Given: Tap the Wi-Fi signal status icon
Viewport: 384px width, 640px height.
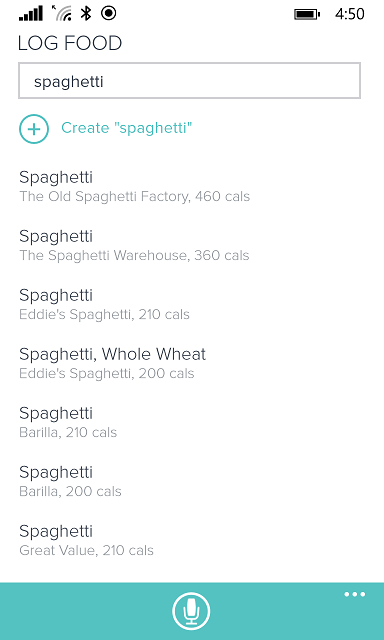Looking at the screenshot, I should click(x=63, y=13).
